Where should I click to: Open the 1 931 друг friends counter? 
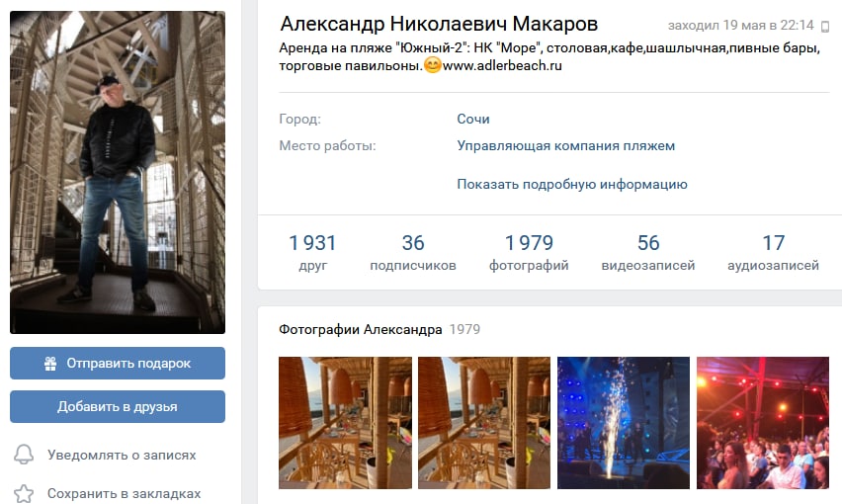(x=312, y=252)
